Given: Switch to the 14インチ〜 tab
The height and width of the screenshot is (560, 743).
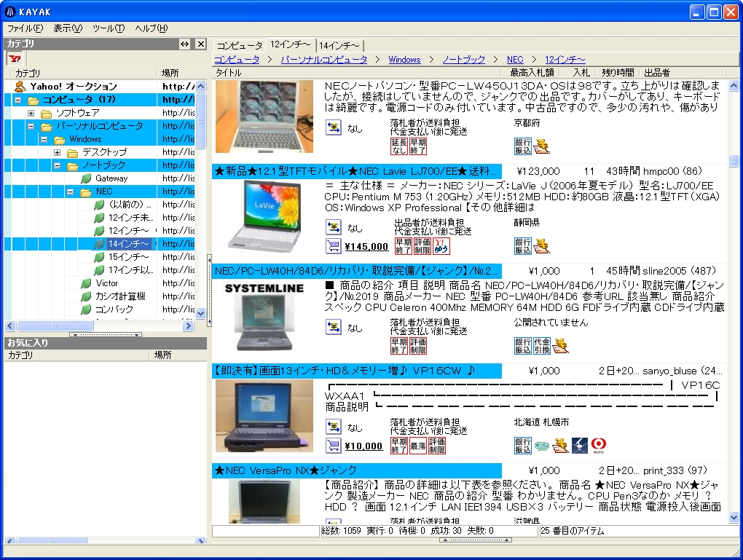Looking at the screenshot, I should pos(339,45).
